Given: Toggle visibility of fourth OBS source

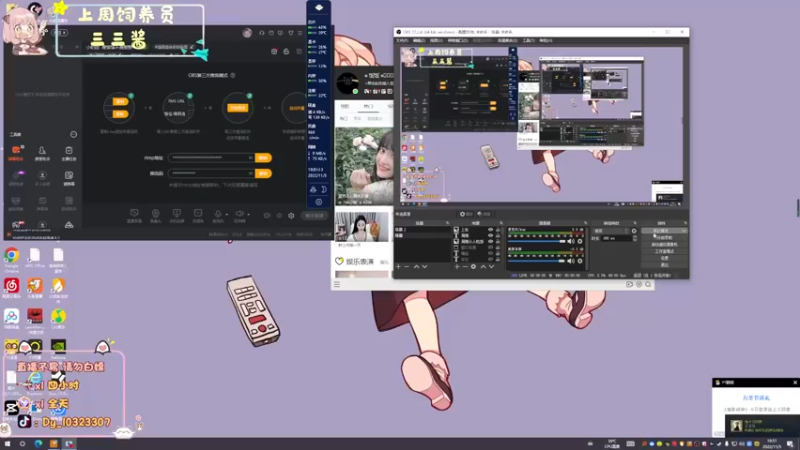Looking at the screenshot, I should (x=491, y=247).
